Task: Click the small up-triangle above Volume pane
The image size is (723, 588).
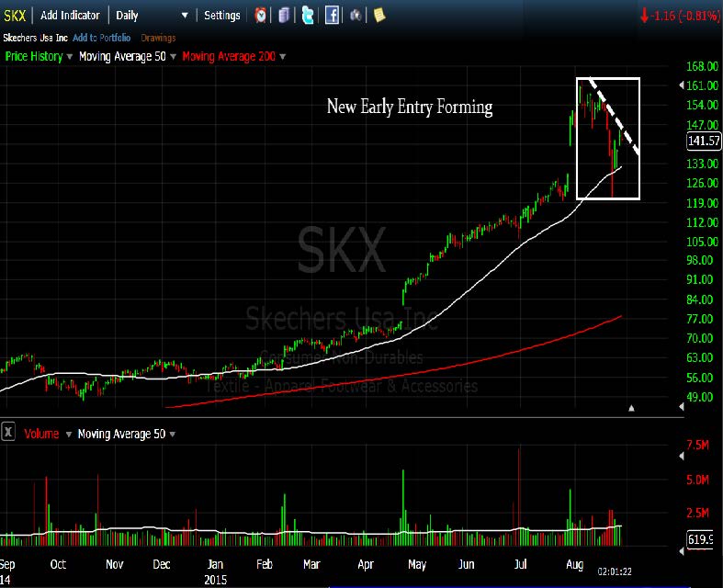Action: point(631,408)
